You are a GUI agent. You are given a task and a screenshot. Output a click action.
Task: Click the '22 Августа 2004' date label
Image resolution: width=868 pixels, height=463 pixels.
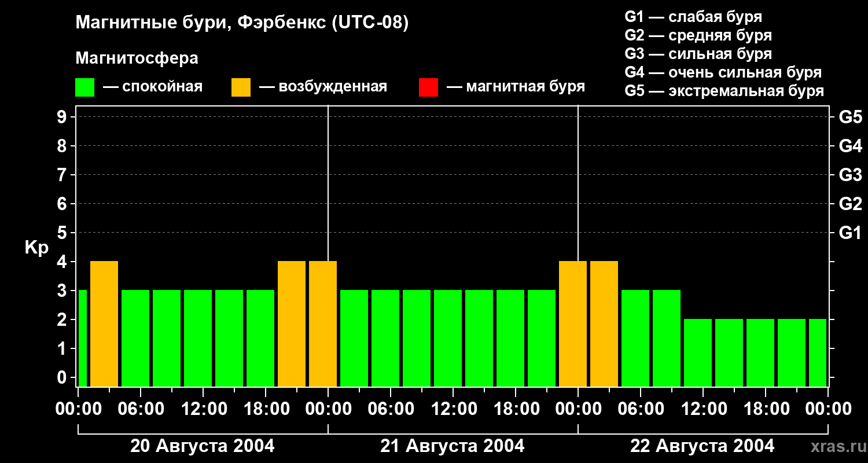click(x=703, y=446)
